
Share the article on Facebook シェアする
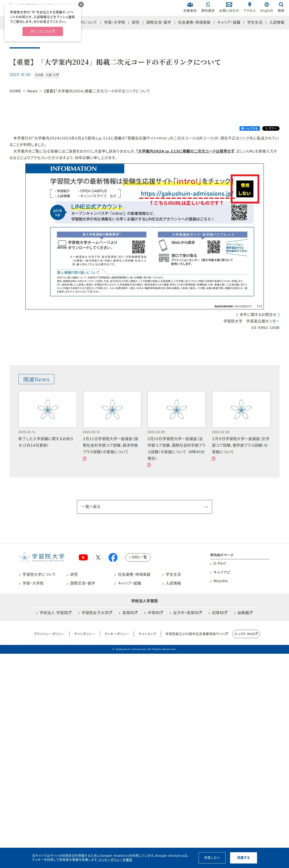[x=249, y=128]
